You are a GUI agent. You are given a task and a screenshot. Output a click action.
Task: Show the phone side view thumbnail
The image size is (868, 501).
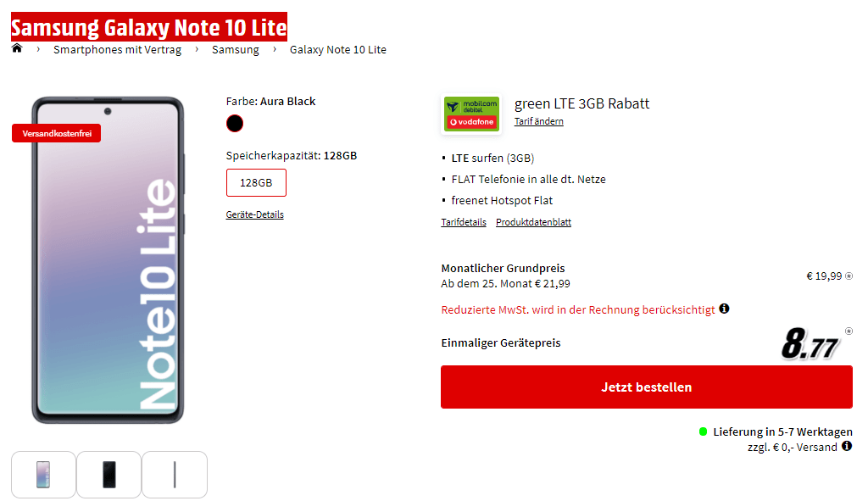click(x=175, y=475)
